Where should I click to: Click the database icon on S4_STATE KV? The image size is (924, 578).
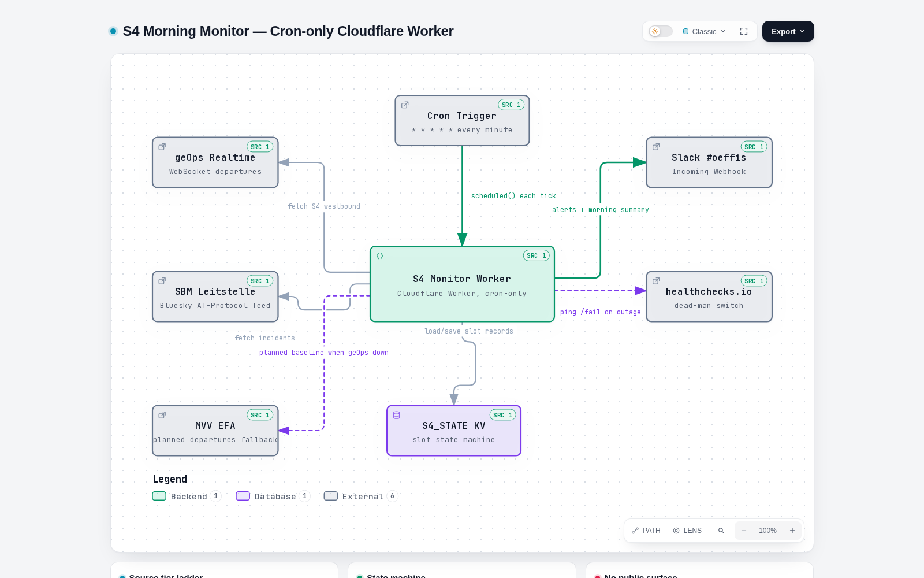click(x=397, y=415)
